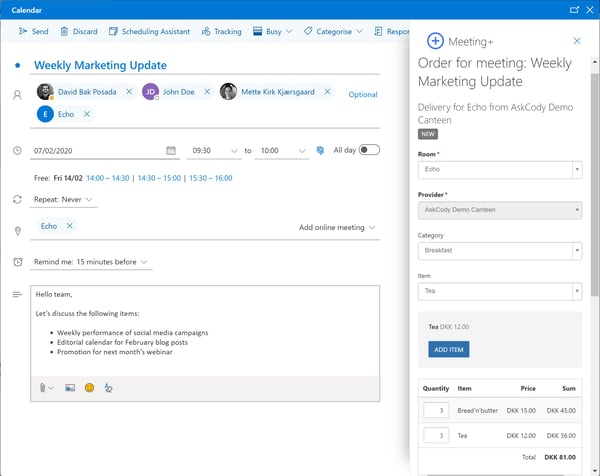The image size is (600, 476).
Task: Click the description lines icon
Action: click(17, 294)
